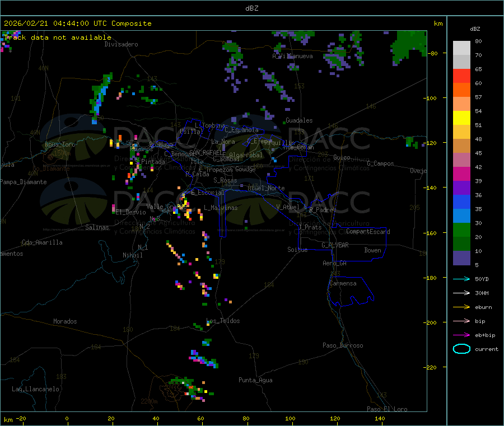Click the SAN_RAFAEL city label on map

coord(206,152)
